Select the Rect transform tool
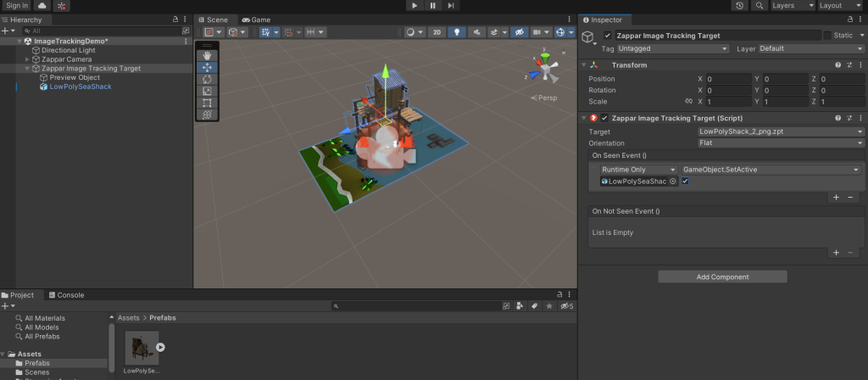 coord(208,103)
